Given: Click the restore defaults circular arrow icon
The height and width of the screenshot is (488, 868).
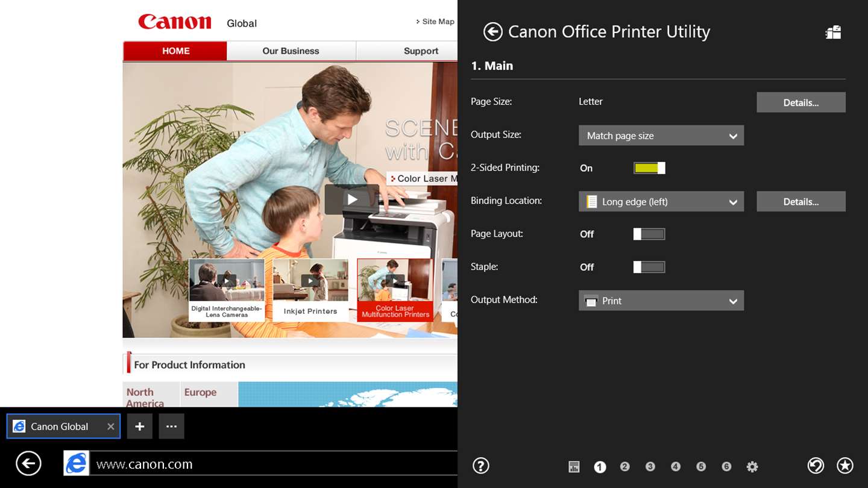Looking at the screenshot, I should click(816, 466).
